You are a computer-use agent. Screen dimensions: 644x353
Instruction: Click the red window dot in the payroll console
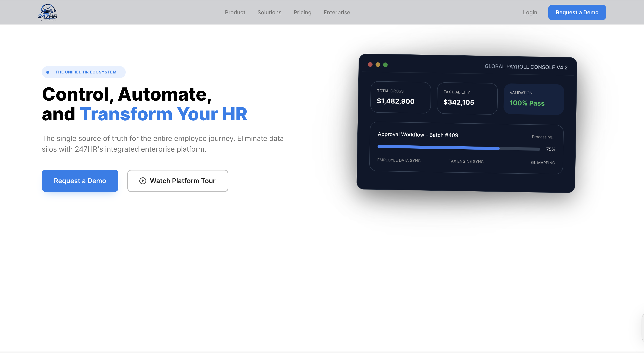coord(370,64)
